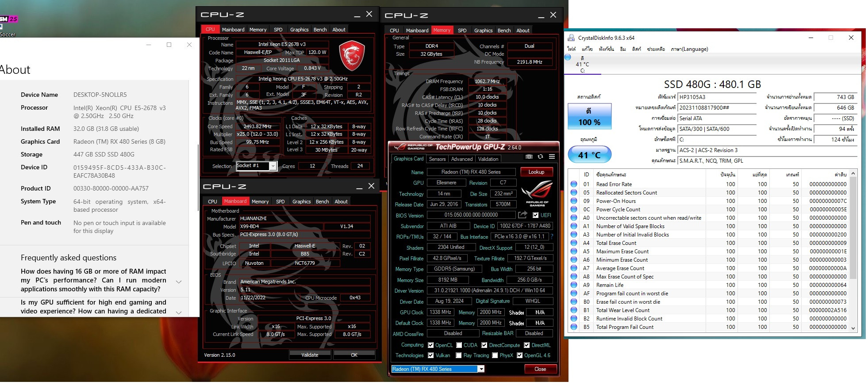Toggle the Vulkan checkbox
868x389 pixels.
pyautogui.click(x=430, y=355)
